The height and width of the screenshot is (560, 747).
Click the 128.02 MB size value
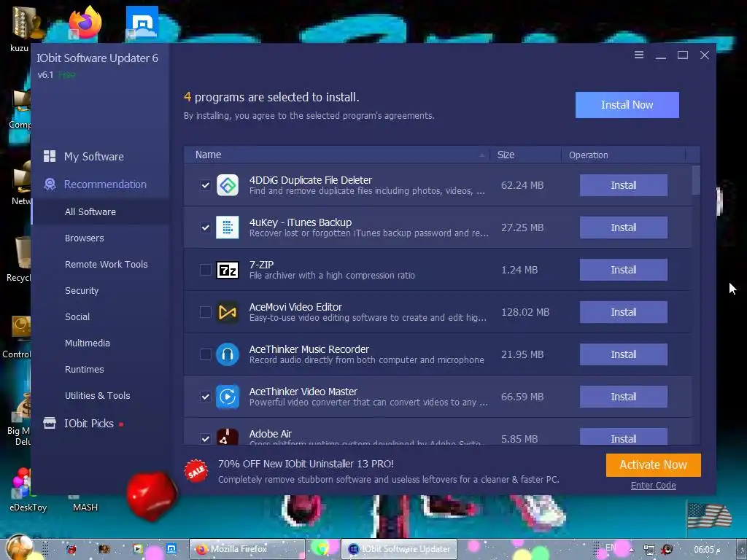tap(525, 312)
